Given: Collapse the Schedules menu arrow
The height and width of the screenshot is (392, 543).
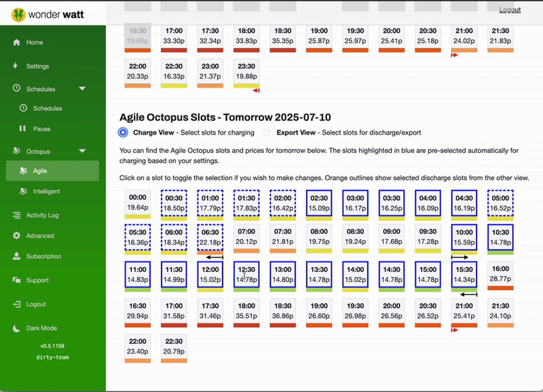Looking at the screenshot, I should coord(82,89).
